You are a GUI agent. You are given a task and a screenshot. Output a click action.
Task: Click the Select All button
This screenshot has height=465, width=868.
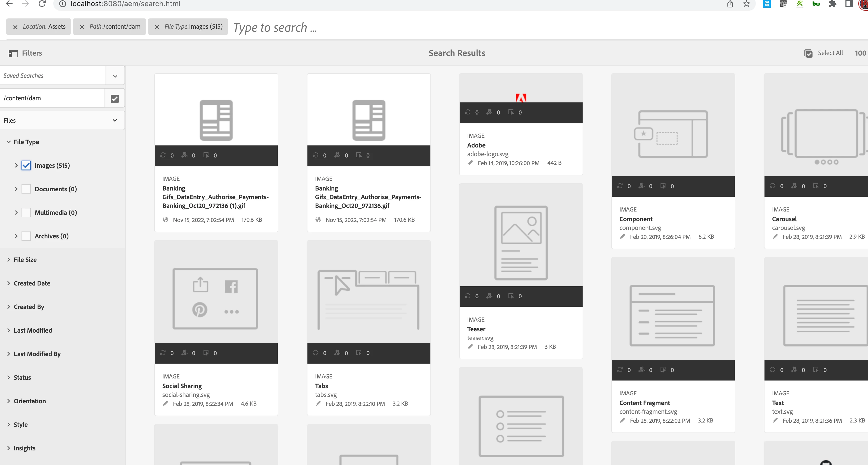(x=830, y=53)
